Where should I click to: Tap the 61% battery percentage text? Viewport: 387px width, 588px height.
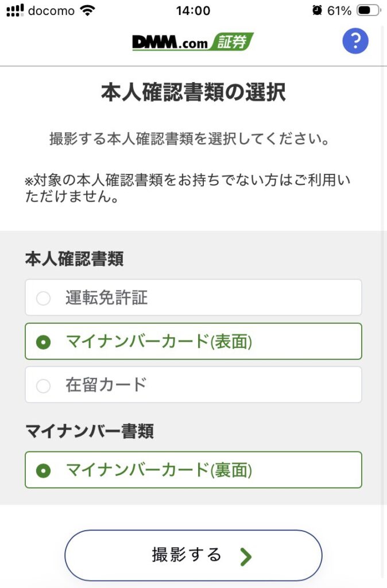339,10
